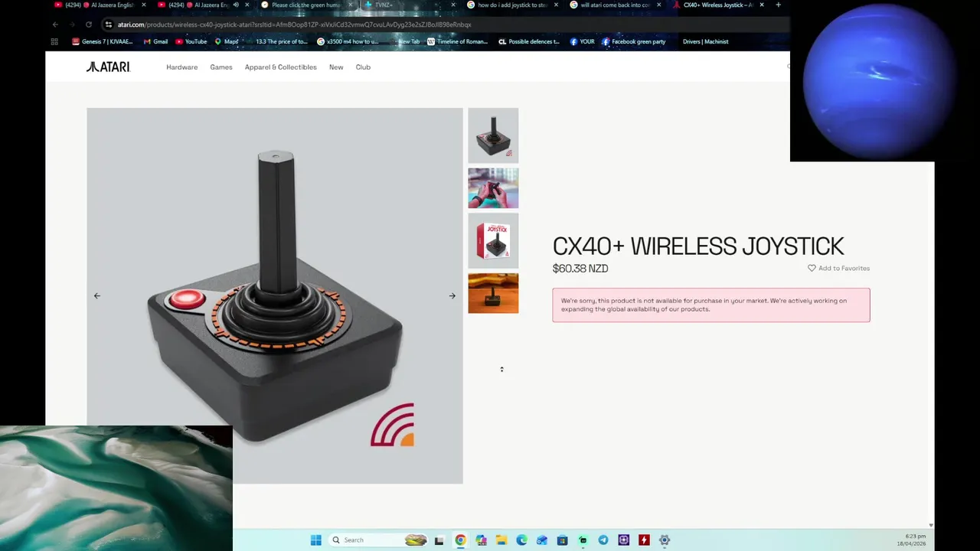The width and height of the screenshot is (980, 551).
Task: Click the Atari logo
Action: (x=108, y=67)
